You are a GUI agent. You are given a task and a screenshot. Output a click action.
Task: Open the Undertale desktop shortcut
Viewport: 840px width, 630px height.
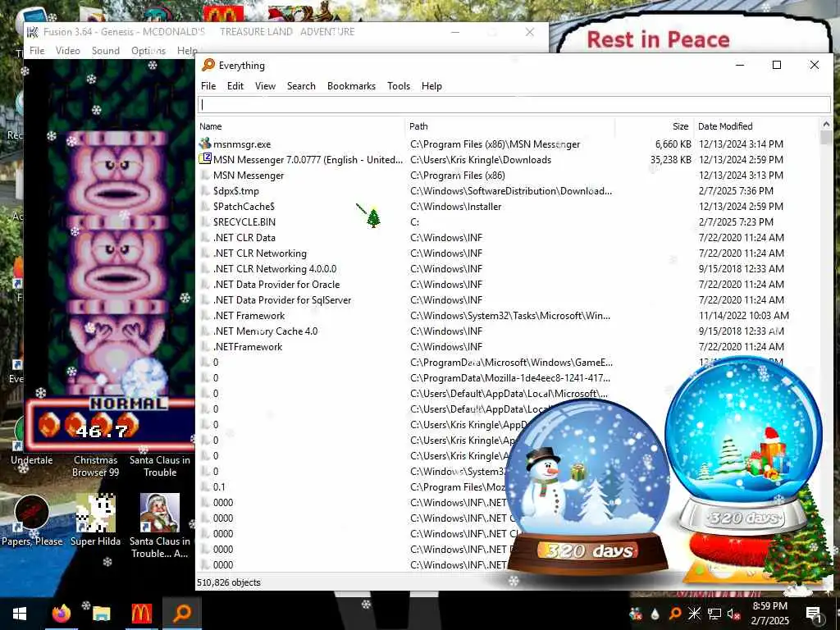click(x=32, y=443)
